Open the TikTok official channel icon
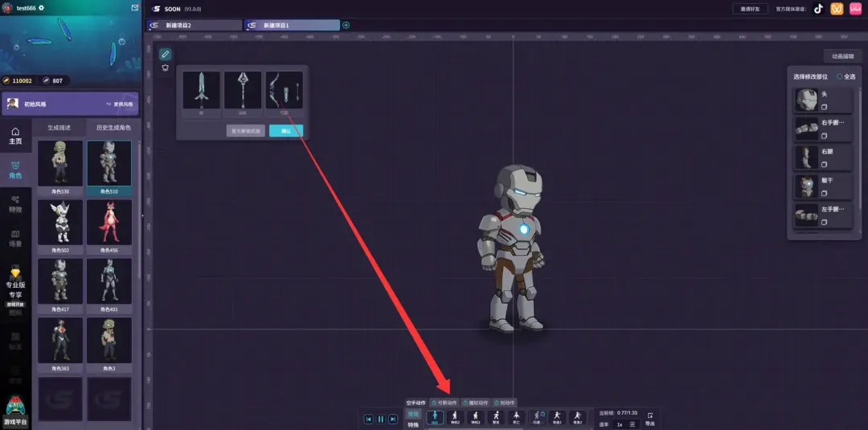The image size is (868, 430). tap(819, 8)
